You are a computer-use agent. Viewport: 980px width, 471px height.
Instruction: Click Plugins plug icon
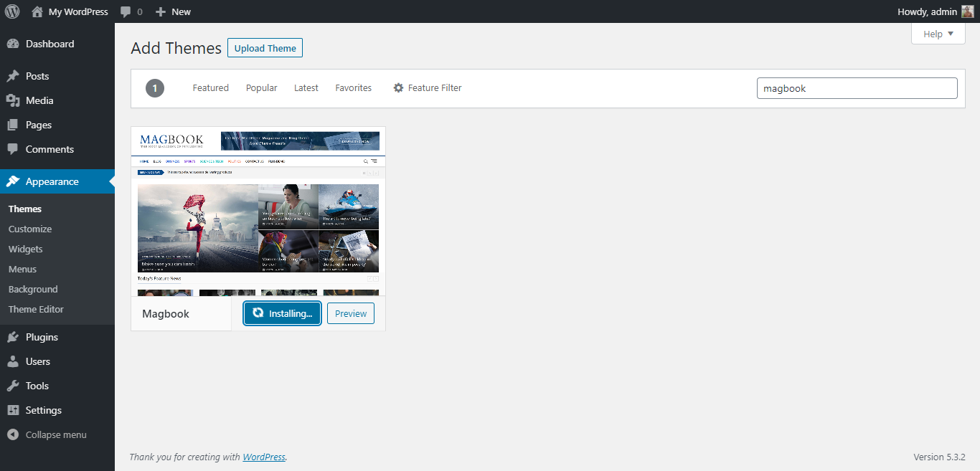click(x=13, y=337)
